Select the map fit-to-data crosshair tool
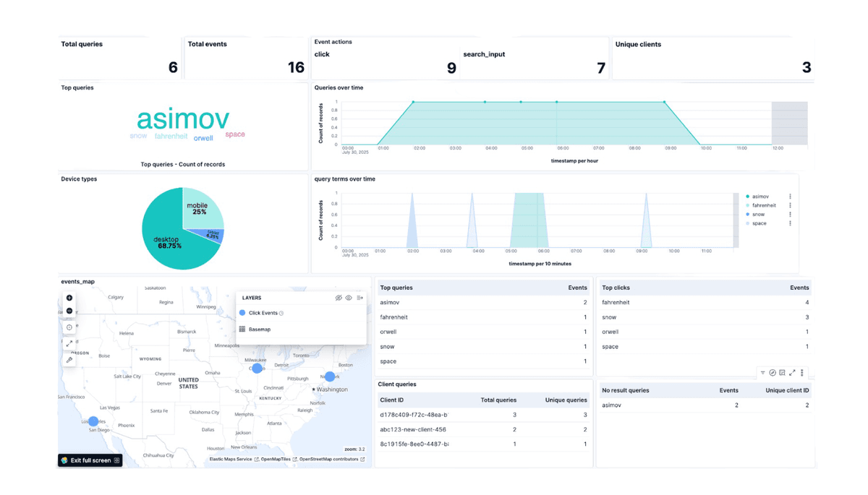Image resolution: width=868 pixels, height=495 pixels. click(x=69, y=327)
